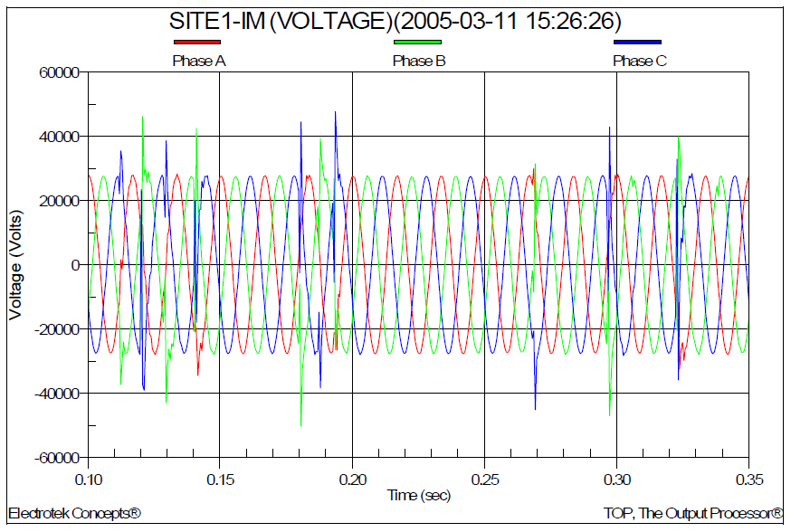
Task: Click the Voltage (Volts) y-axis label
Action: (15, 264)
